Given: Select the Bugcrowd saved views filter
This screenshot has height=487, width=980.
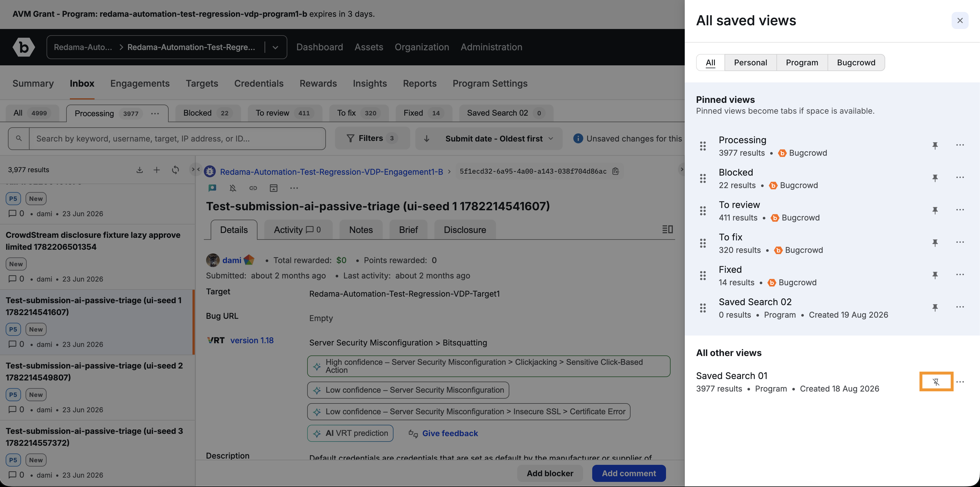Looking at the screenshot, I should [856, 63].
